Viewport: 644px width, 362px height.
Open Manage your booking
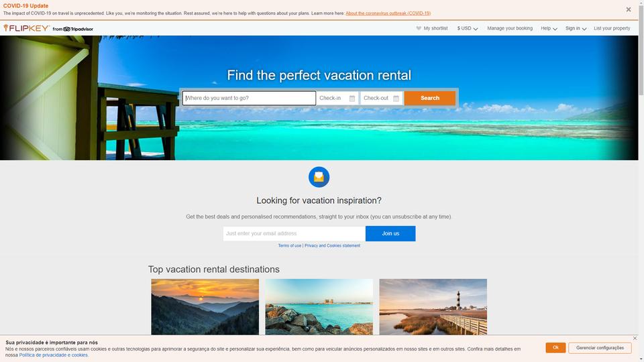point(510,28)
